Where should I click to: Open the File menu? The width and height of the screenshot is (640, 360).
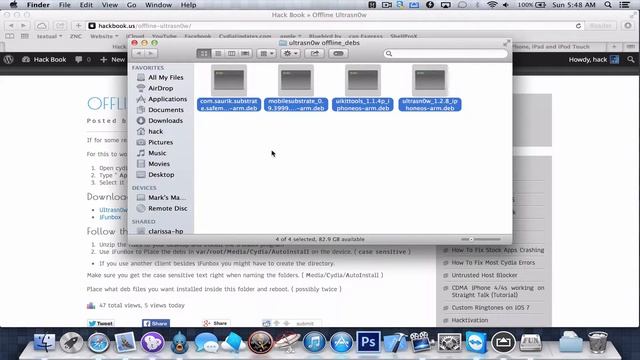tap(64, 5)
